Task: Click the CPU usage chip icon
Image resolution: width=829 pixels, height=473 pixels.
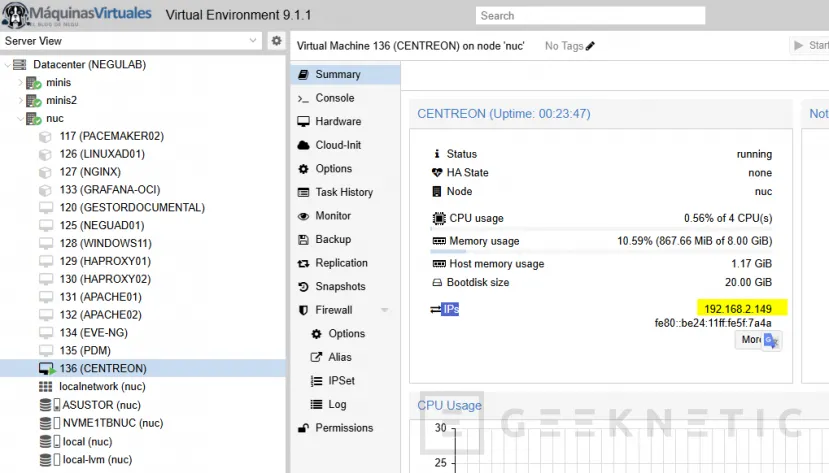Action: point(439,218)
